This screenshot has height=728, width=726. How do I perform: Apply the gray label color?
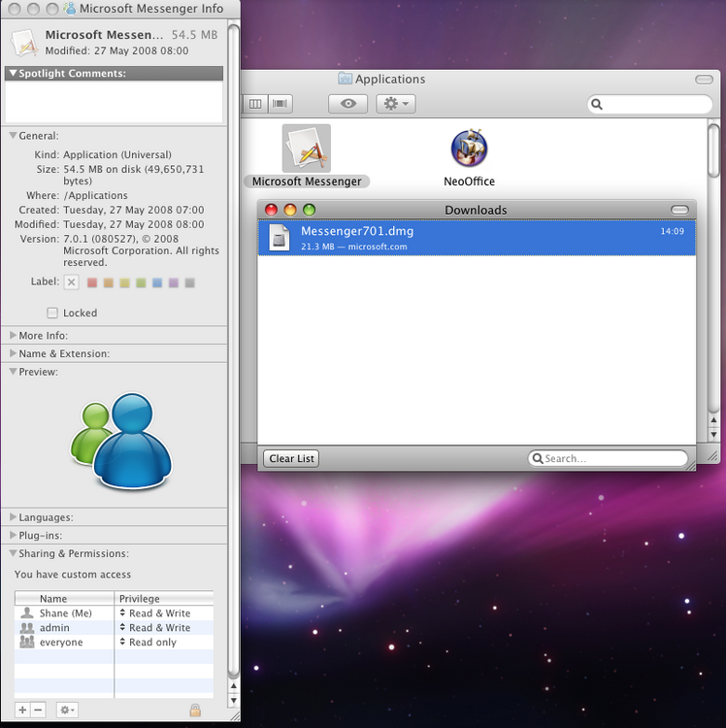[190, 282]
